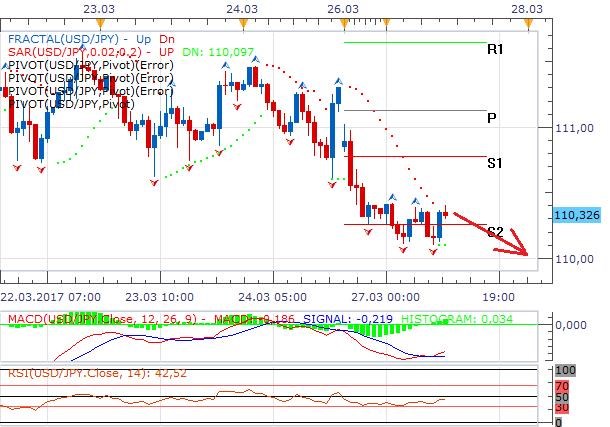
Task: Click the 111,00 price axis label
Action: tap(575, 128)
